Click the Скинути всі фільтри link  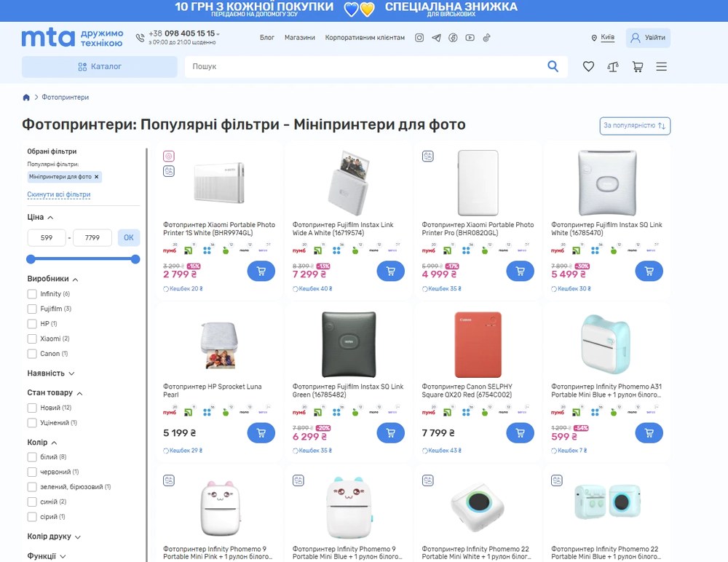59,195
